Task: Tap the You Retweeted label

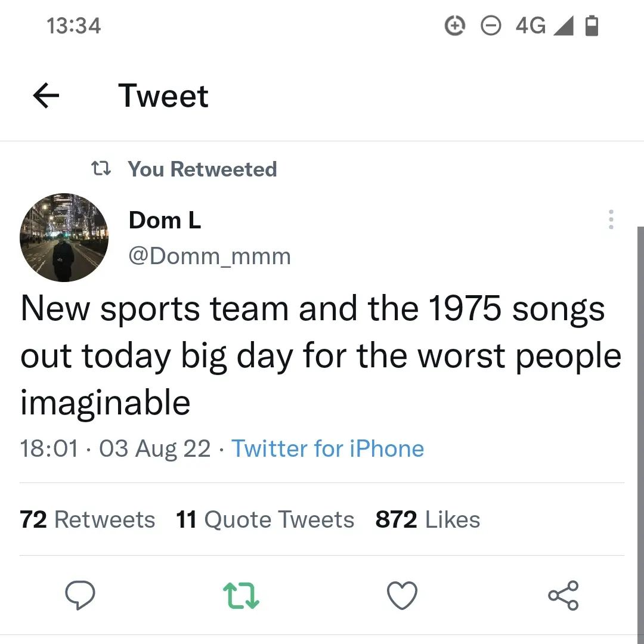Action: tap(203, 169)
